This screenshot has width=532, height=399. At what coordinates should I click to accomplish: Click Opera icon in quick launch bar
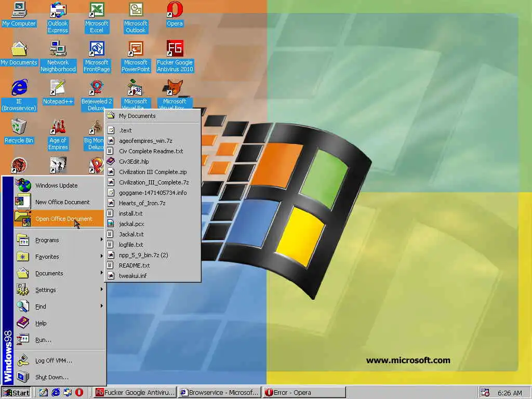click(79, 393)
